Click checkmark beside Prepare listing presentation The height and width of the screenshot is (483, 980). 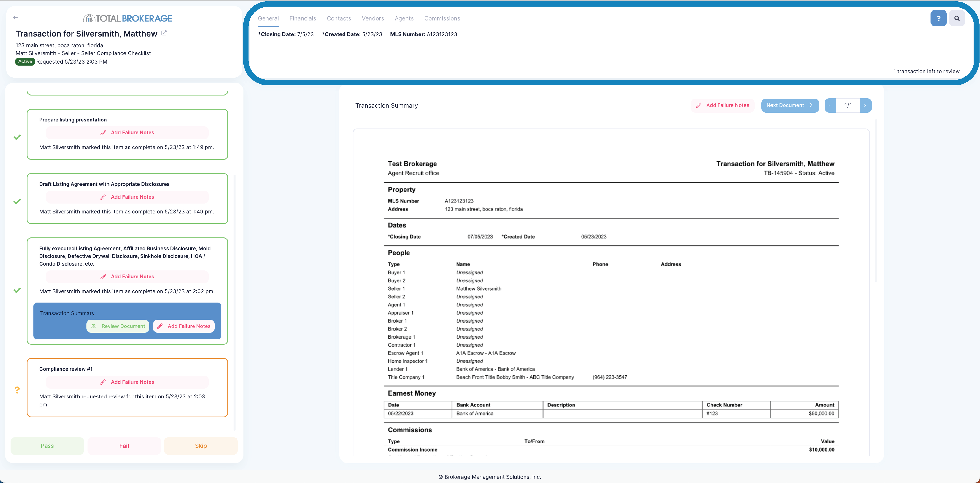tap(17, 137)
